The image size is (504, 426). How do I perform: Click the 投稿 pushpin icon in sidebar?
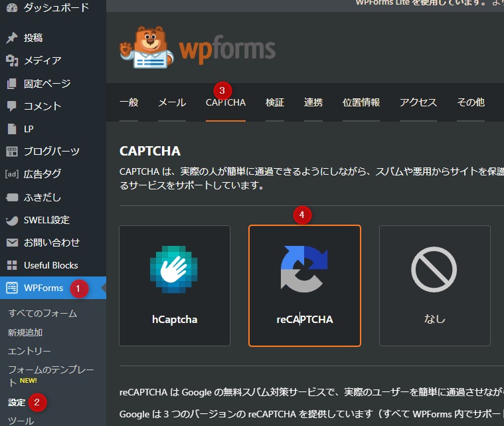12,38
